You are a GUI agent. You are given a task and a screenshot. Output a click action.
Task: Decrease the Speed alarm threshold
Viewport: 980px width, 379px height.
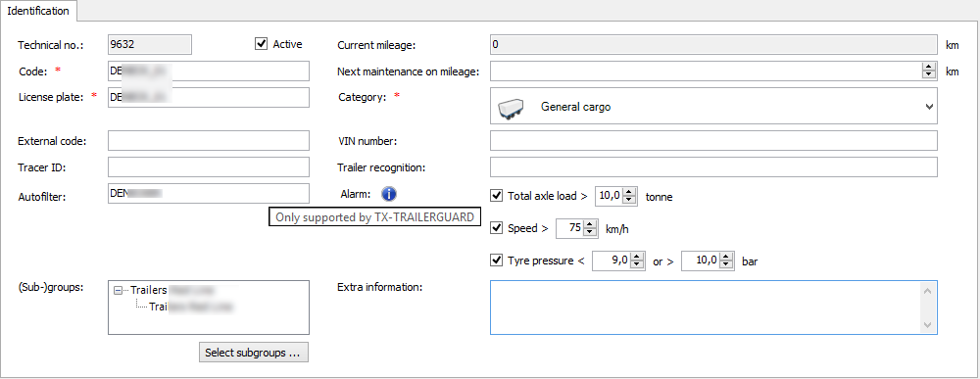coord(589,232)
